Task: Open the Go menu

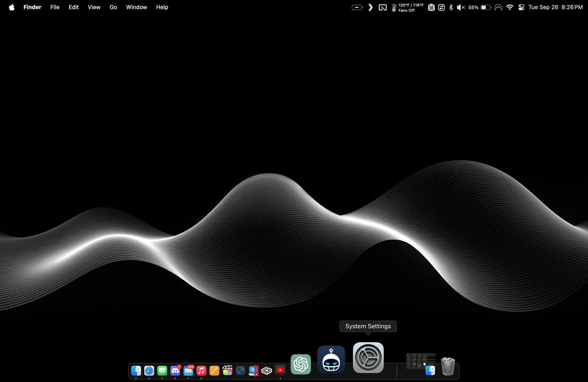Action: (x=113, y=7)
